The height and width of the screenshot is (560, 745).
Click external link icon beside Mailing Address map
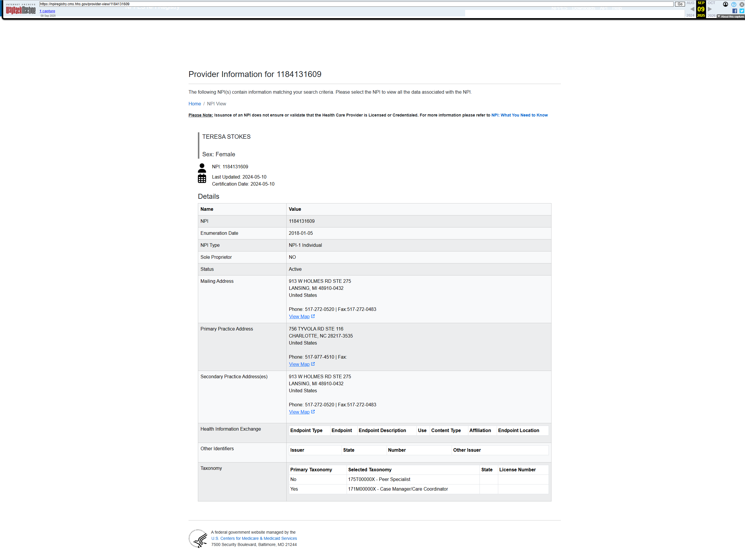(313, 316)
